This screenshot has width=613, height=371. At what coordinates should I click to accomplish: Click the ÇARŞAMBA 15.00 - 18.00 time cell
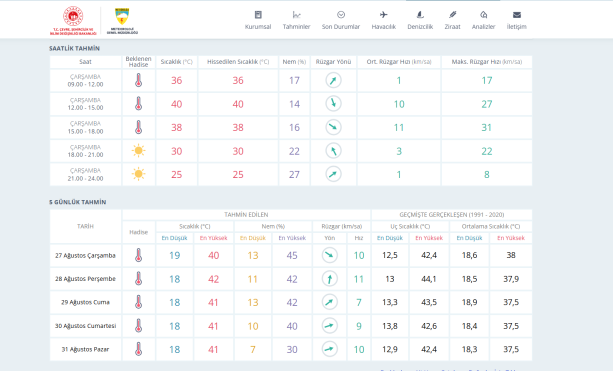coord(85,127)
